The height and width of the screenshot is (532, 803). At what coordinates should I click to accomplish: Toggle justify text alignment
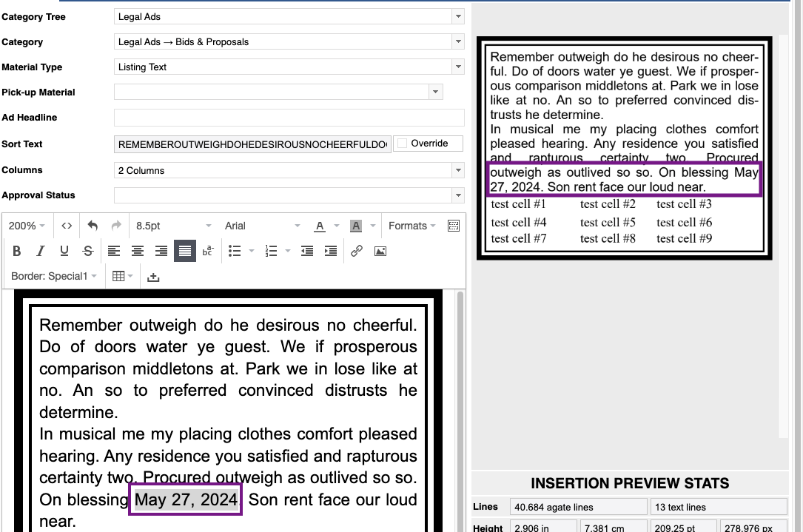pos(185,252)
